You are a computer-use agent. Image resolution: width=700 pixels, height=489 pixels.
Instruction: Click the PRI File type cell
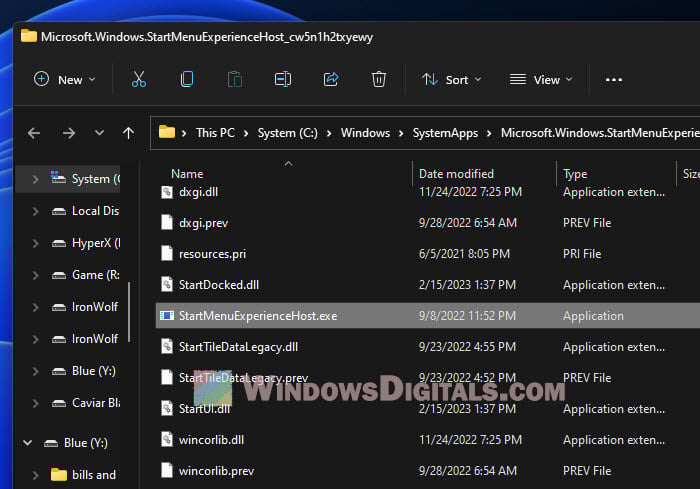click(x=582, y=254)
